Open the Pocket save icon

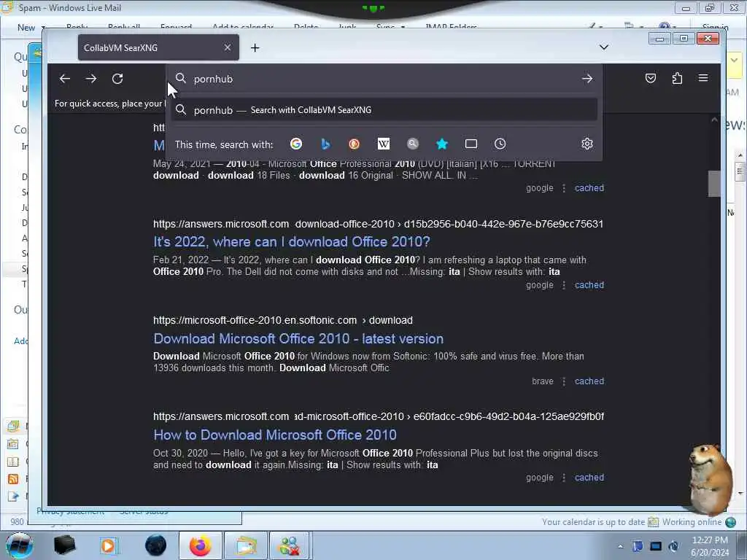click(x=650, y=78)
